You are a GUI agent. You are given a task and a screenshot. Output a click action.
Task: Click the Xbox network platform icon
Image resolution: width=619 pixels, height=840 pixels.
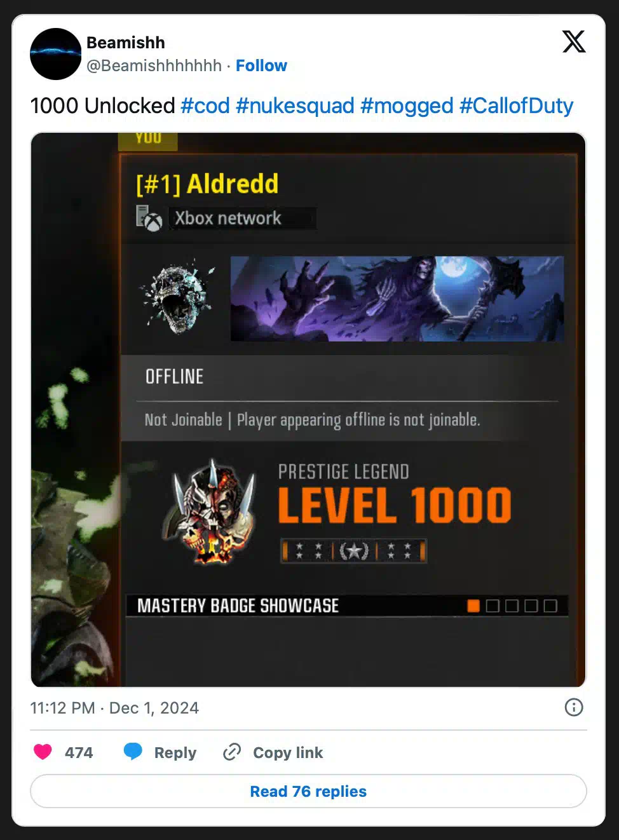coord(149,219)
